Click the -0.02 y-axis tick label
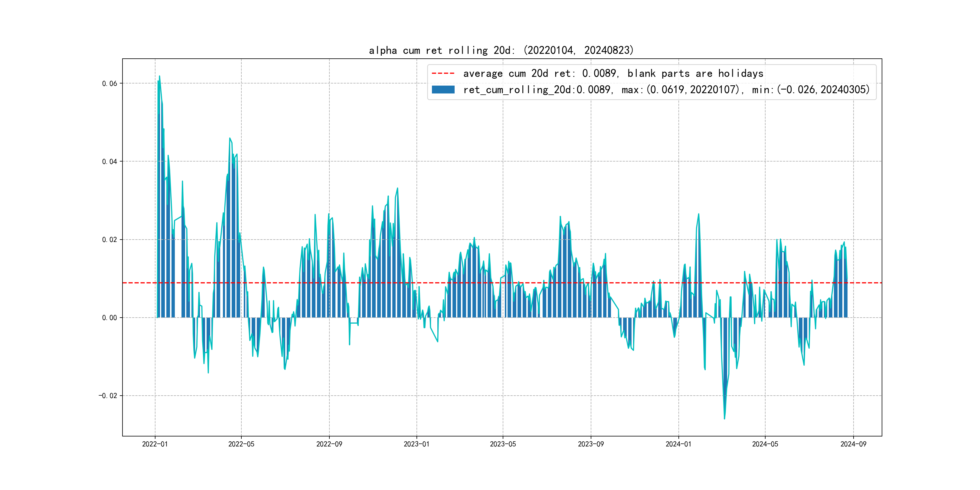Screen dimensions: 980x490 [x=108, y=396]
